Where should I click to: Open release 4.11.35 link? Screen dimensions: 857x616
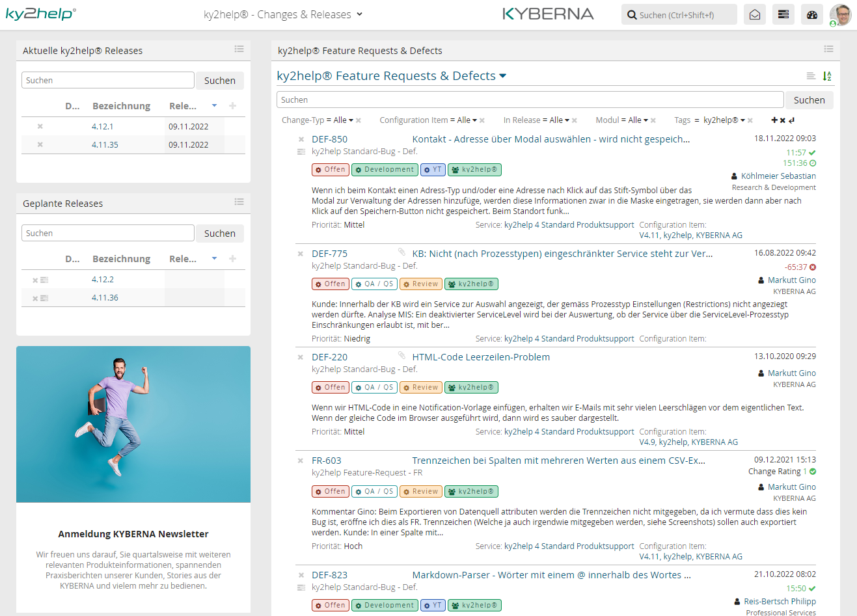pyautogui.click(x=105, y=145)
